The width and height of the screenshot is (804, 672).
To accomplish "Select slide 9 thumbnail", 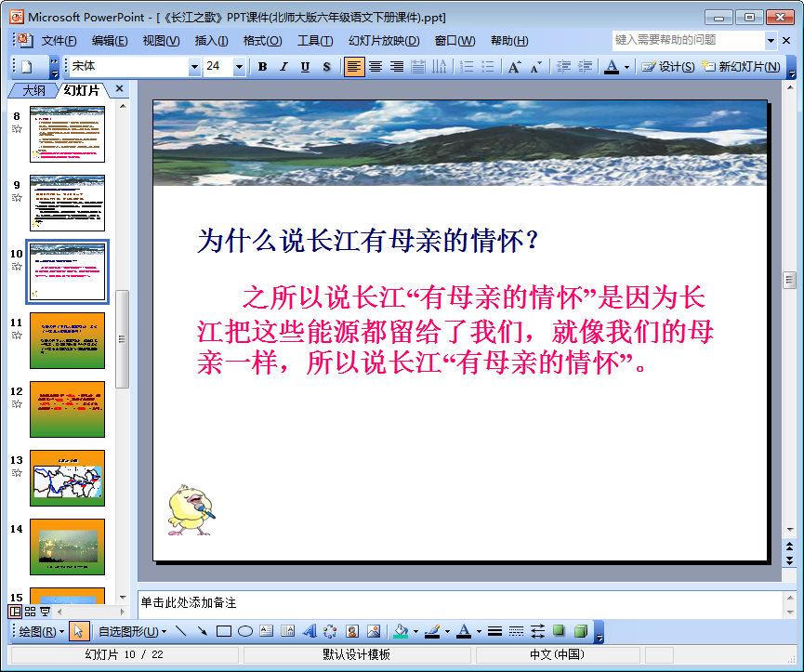I will pyautogui.click(x=67, y=203).
